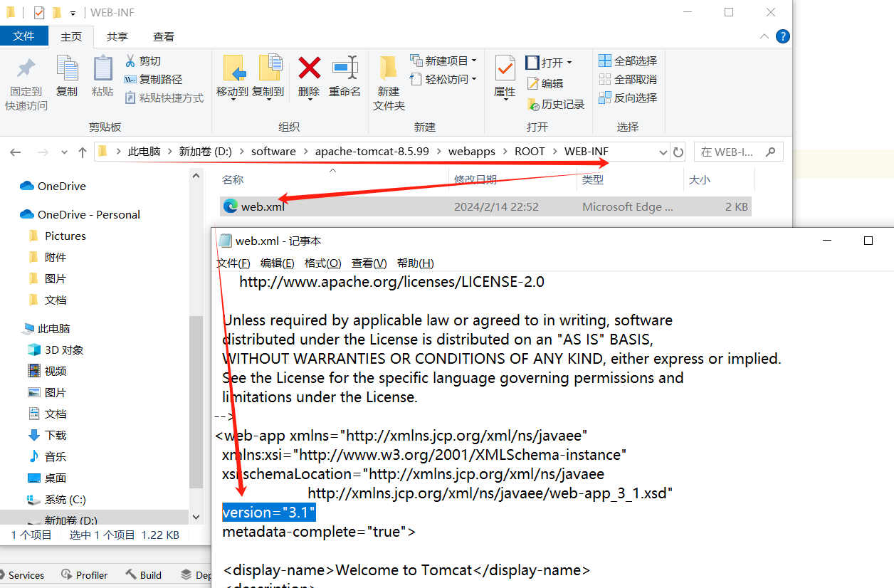Click Select All in ribbon
894x588 pixels.
coord(628,61)
